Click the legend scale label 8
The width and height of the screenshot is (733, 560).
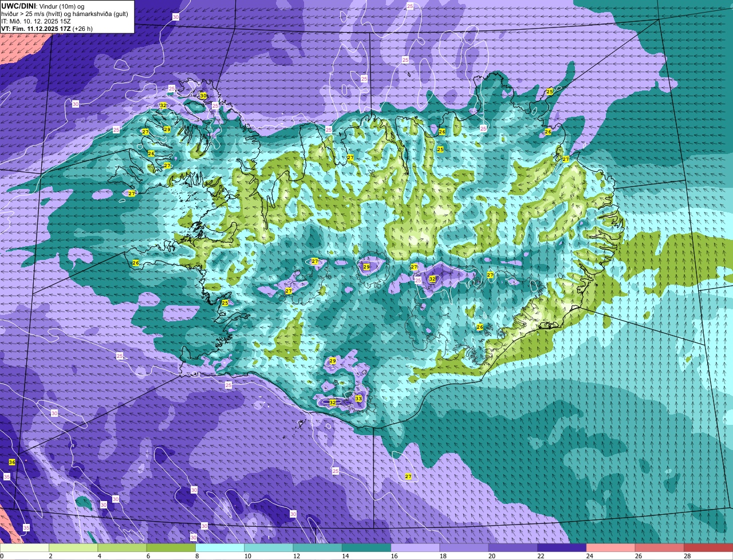tap(197, 556)
